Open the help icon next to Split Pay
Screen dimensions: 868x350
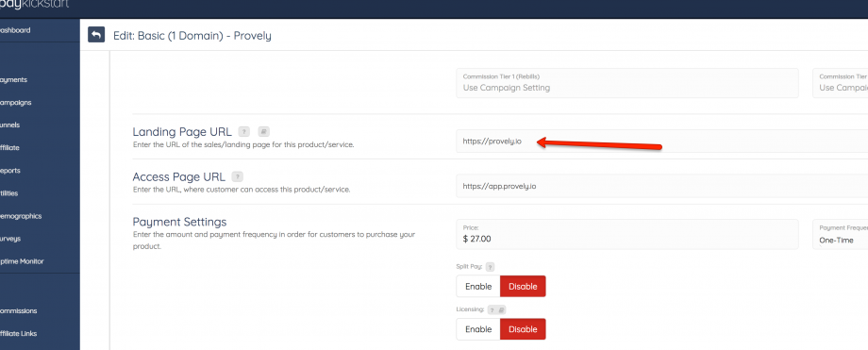coord(490,267)
